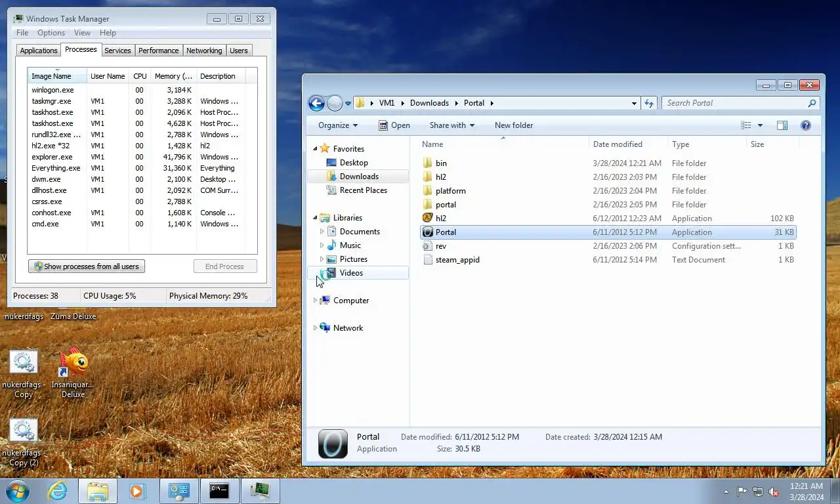Open the Share with dropdown
Screen dimensions: 840x504
tap(451, 125)
